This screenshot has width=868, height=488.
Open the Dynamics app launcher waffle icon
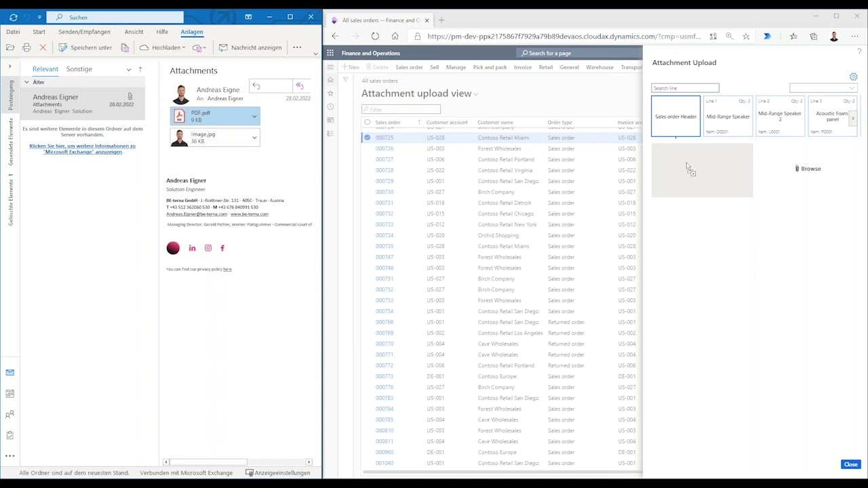(330, 53)
